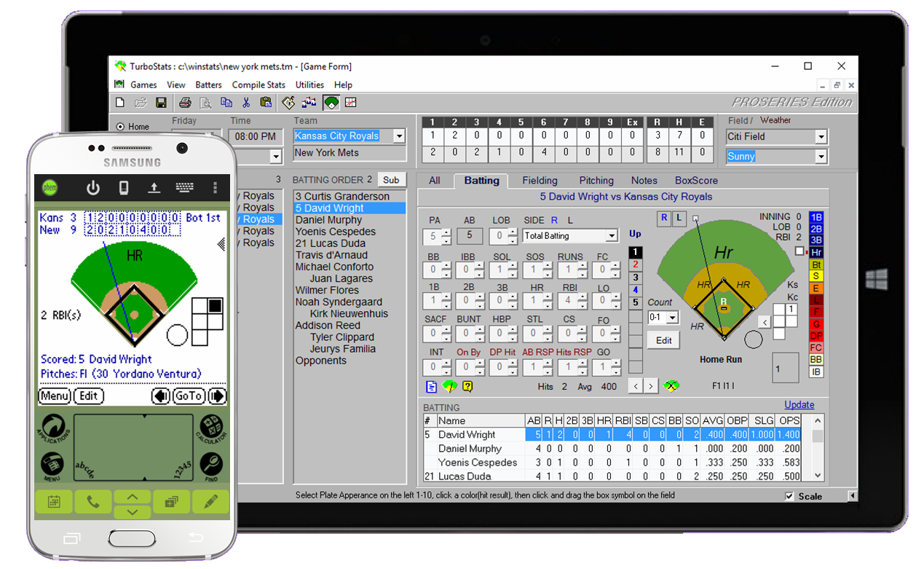Click the blue notes document icon
The height and width of the screenshot is (569, 924).
(x=432, y=386)
